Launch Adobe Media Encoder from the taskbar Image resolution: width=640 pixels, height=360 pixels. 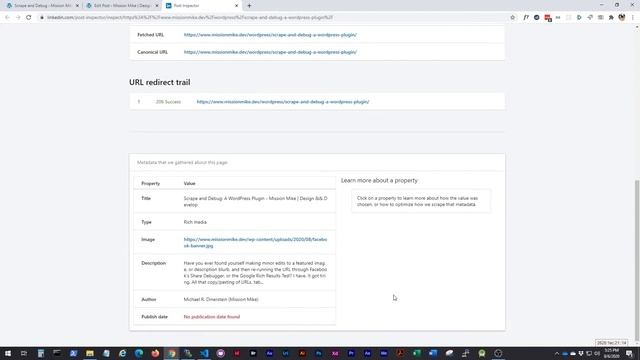coord(384,353)
